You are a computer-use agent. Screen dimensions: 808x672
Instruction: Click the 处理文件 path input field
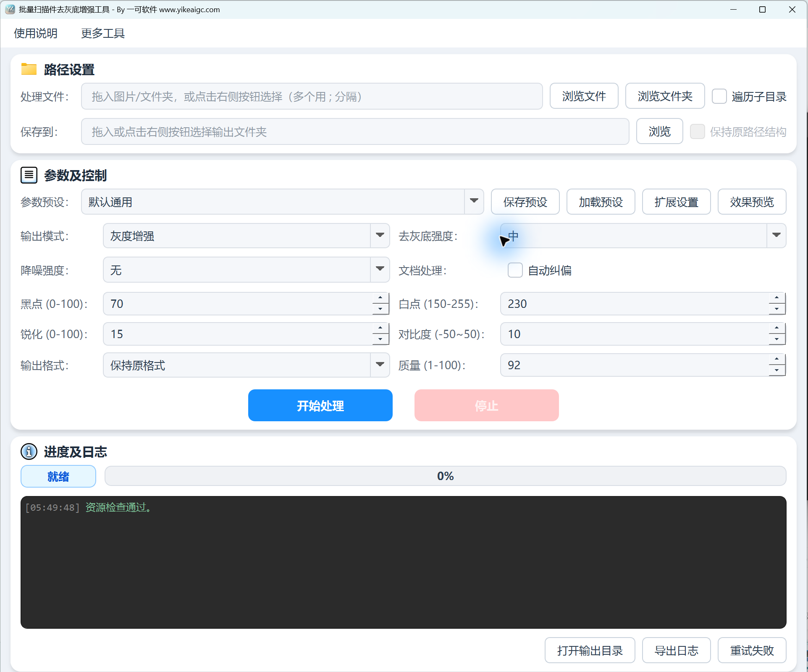pyautogui.click(x=312, y=96)
